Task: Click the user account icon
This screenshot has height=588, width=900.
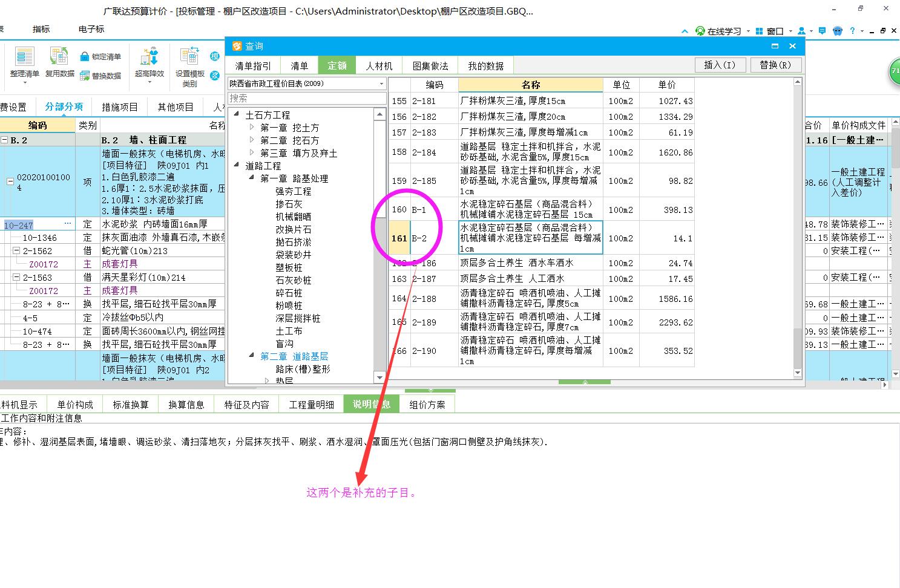Action: (802, 30)
